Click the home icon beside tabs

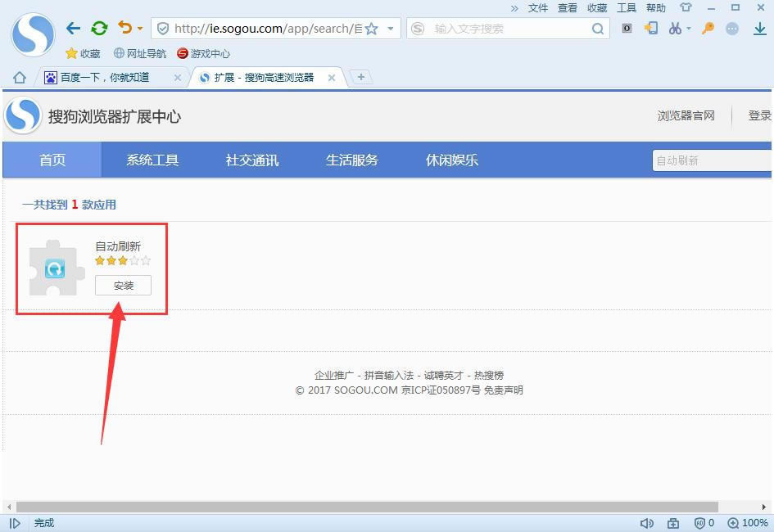20,78
